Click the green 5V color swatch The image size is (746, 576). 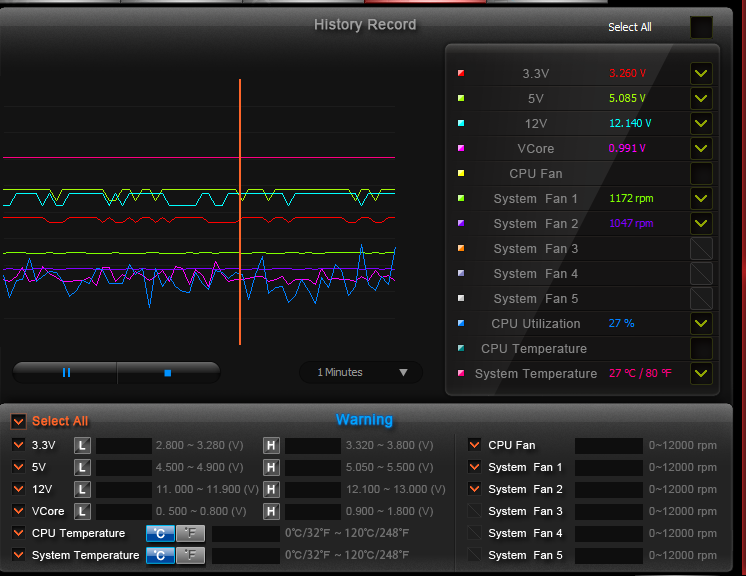tap(461, 98)
